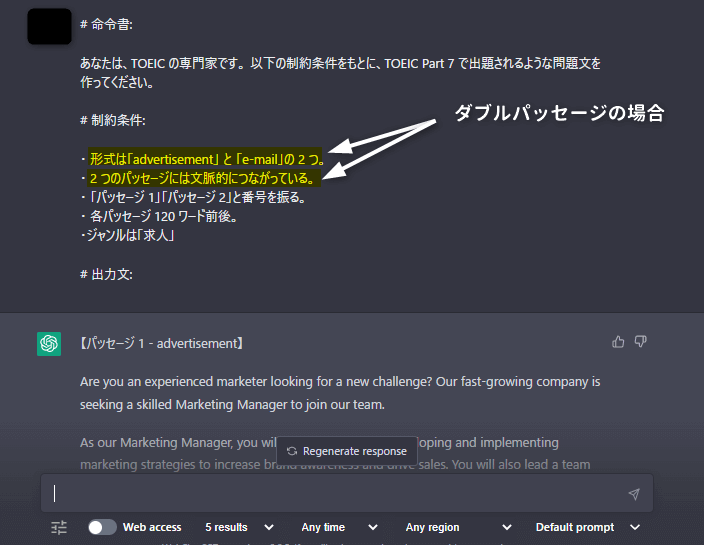Toggle the Web access switch
Viewport: 704px width, 545px height.
tap(102, 527)
